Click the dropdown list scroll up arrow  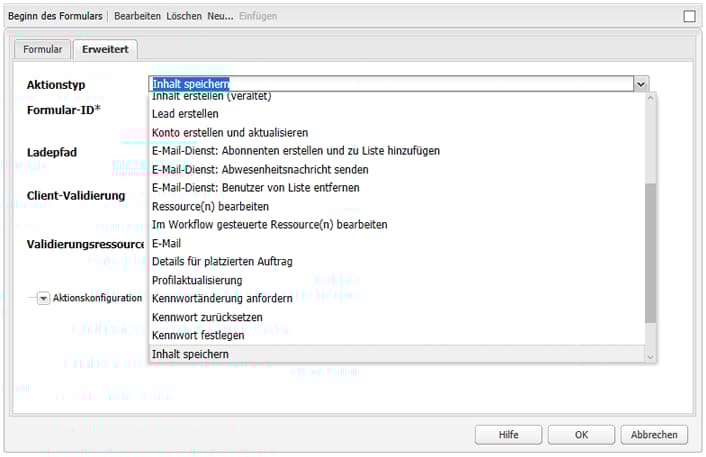tap(650, 98)
